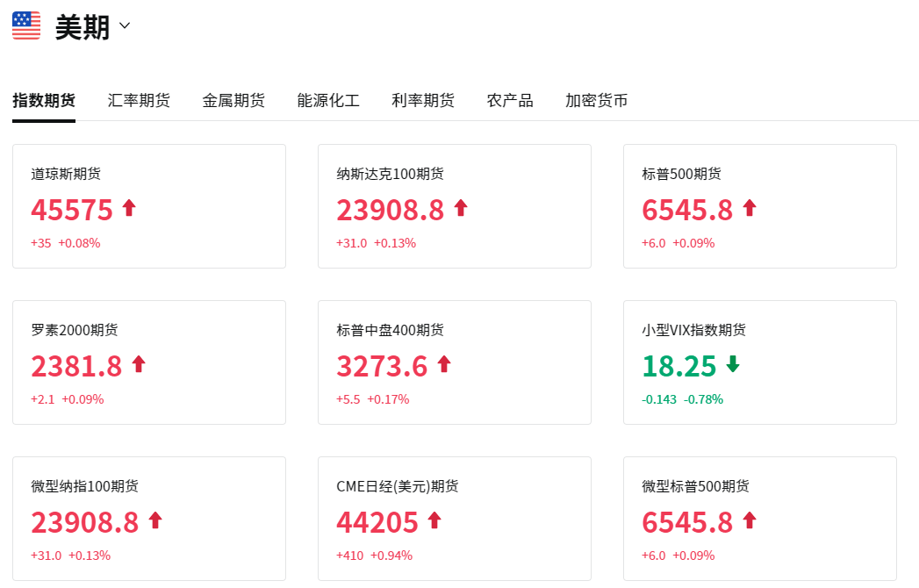This screenshot has width=919, height=588.
Task: Open the 微型纳指100期货 card title
Action: click(85, 486)
